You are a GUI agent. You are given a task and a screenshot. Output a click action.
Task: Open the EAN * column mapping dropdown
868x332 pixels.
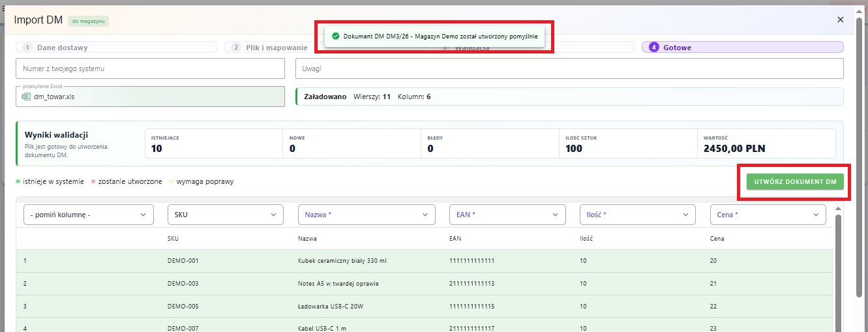click(x=507, y=214)
